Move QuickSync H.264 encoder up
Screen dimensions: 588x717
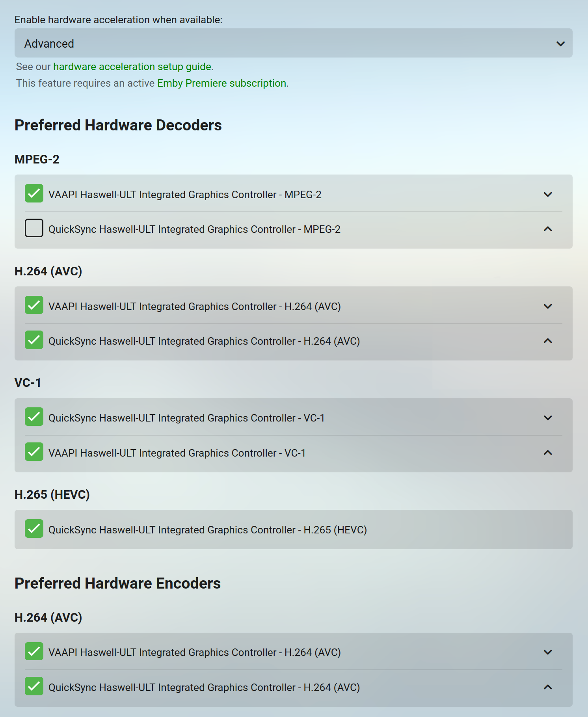pos(548,687)
